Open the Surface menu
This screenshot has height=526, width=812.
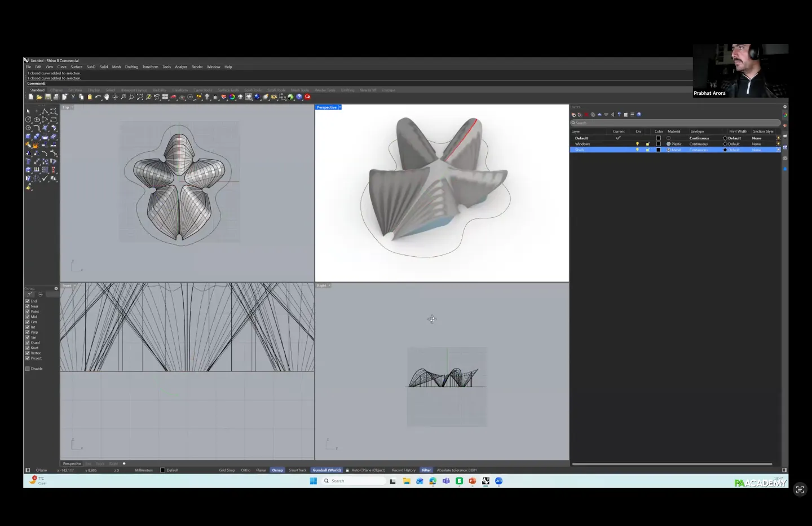(x=76, y=67)
